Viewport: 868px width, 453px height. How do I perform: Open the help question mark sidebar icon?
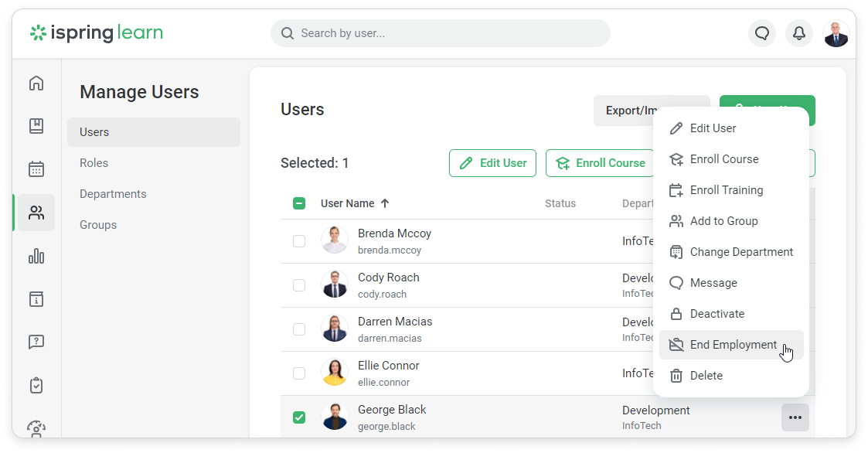(36, 342)
